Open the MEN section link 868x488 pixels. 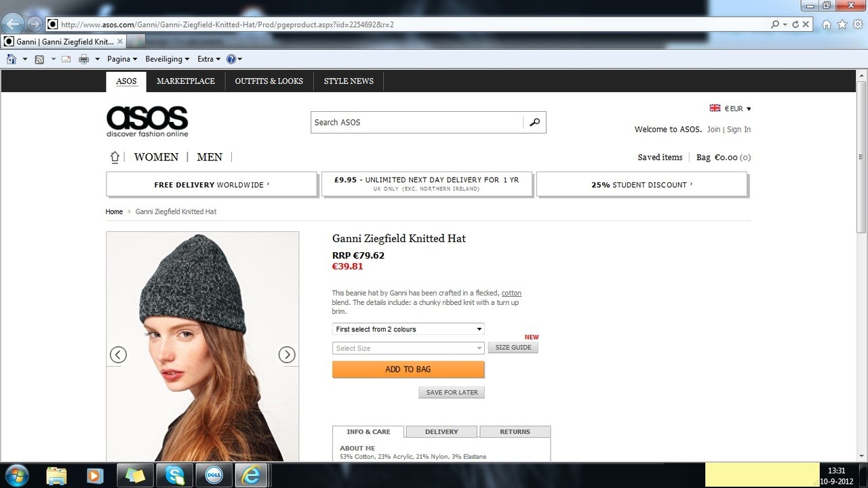click(210, 157)
